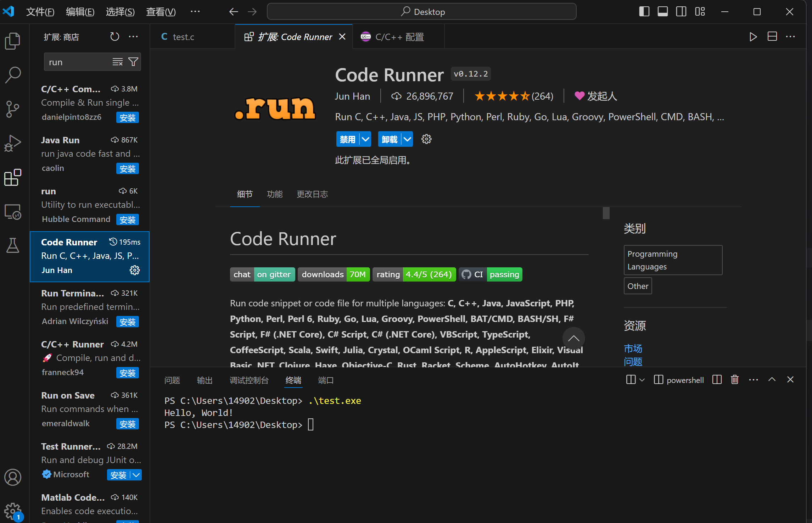Switch to the 端口 panel tab

point(326,380)
